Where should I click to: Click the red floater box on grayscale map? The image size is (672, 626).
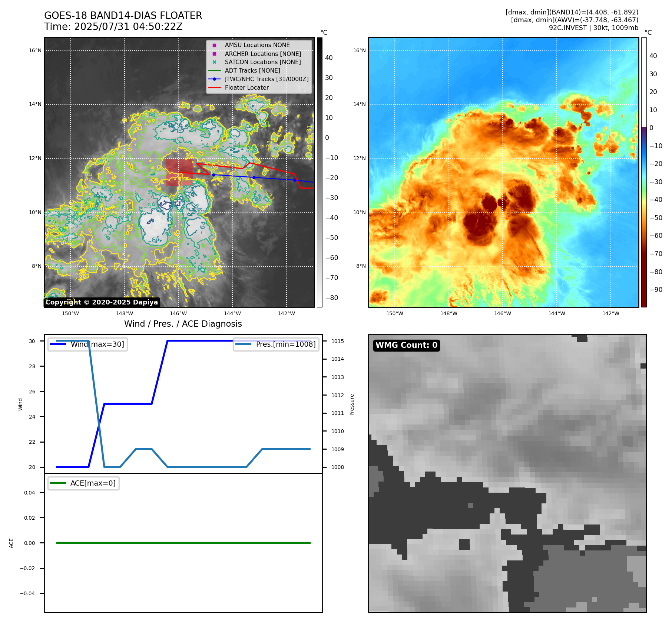(x=179, y=172)
